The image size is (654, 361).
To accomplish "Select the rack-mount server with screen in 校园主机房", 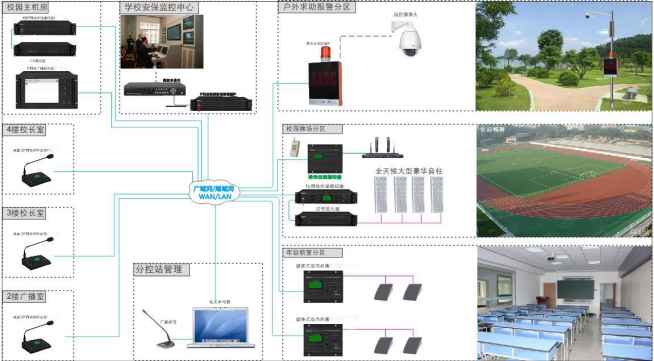I will pyautogui.click(x=47, y=90).
